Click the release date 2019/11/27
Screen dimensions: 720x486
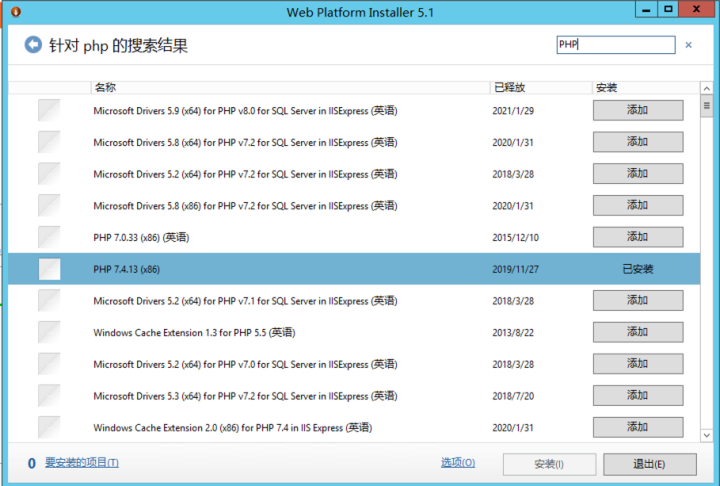[516, 269]
